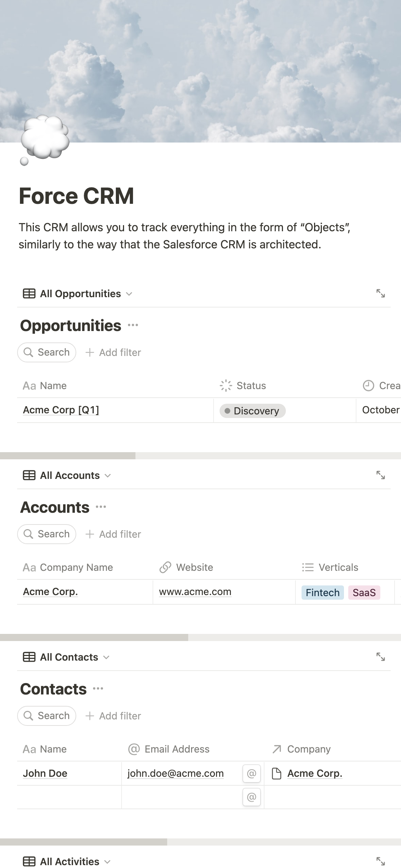Image resolution: width=401 pixels, height=868 pixels.
Task: Expand the Contacts database to full page
Action: point(380,657)
